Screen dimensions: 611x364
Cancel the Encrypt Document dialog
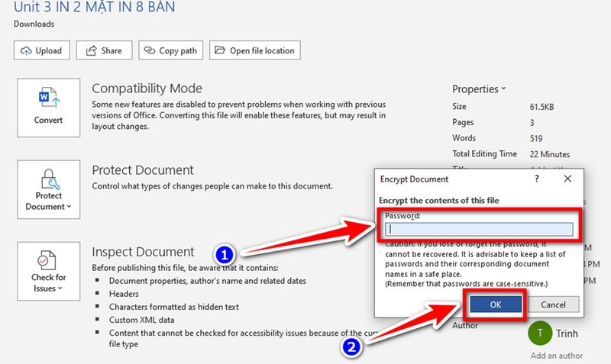[553, 304]
